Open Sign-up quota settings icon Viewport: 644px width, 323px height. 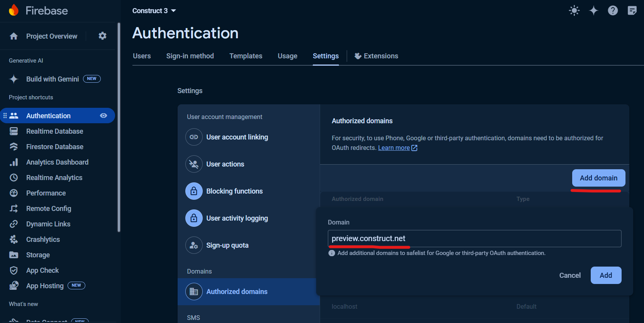tap(194, 245)
